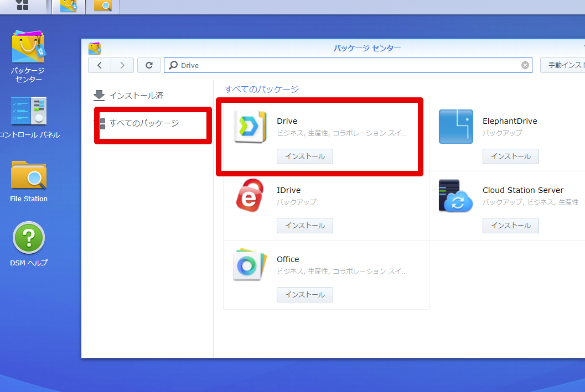Switch to File Station in taskbar
The height and width of the screenshot is (392, 585).
103,6
